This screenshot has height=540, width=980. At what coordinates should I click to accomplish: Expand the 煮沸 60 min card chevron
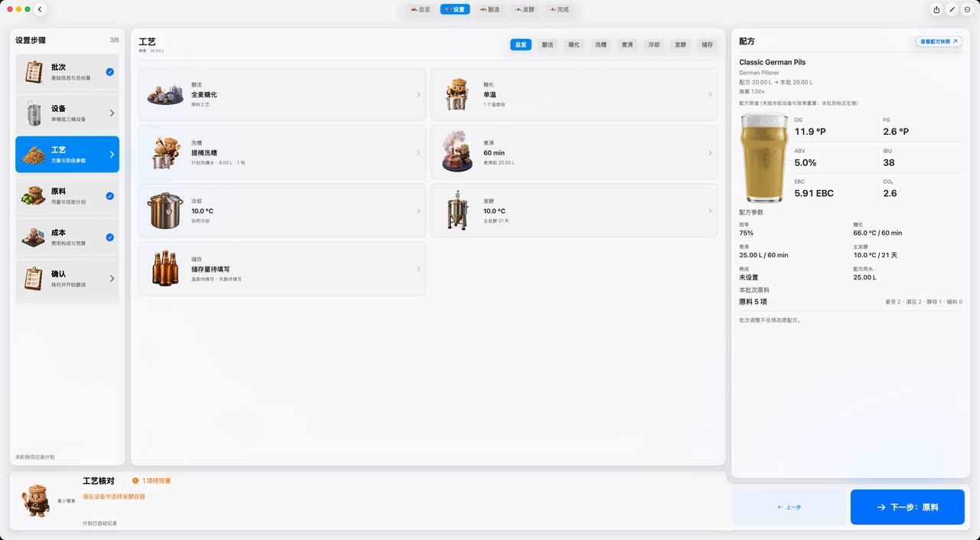(710, 152)
